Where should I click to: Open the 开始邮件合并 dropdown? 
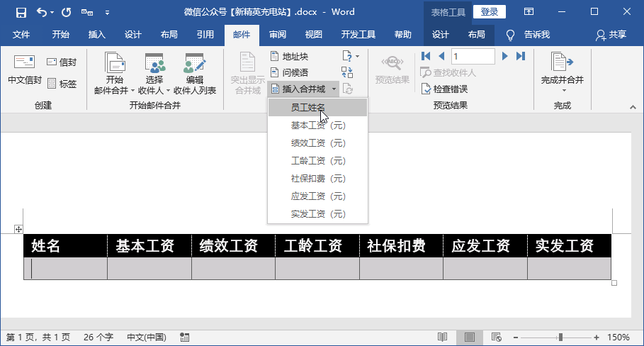[x=115, y=74]
